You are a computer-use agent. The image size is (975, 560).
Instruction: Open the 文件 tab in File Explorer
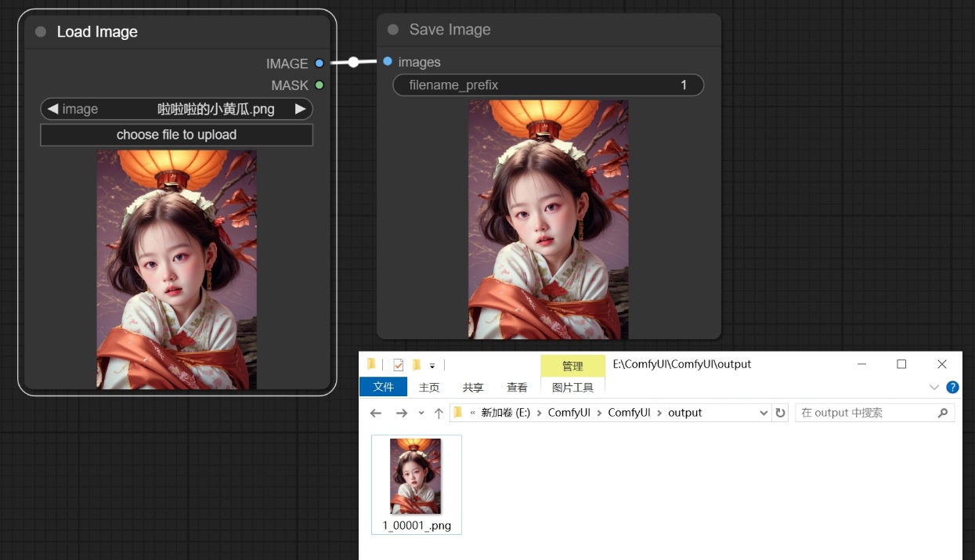(x=383, y=387)
